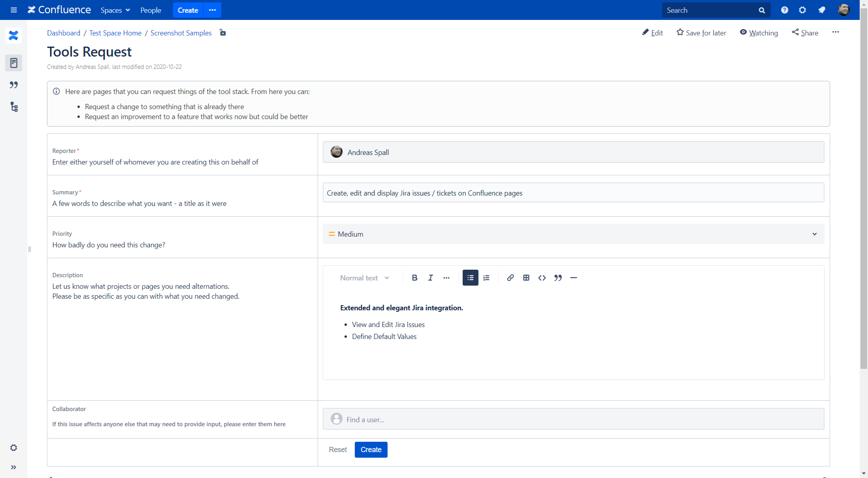Insert a block quote in the description
The width and height of the screenshot is (868, 478).
pyautogui.click(x=558, y=278)
